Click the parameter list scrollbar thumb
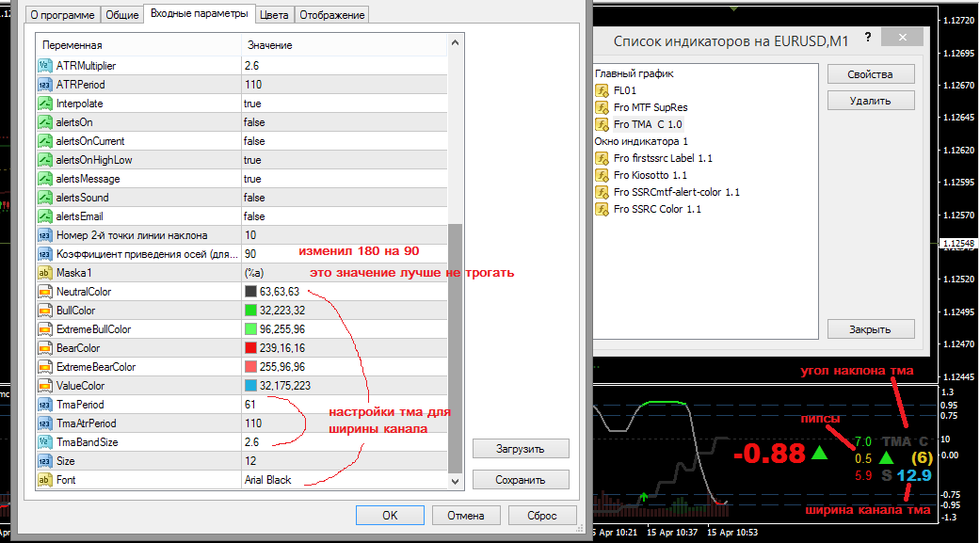 click(x=455, y=347)
